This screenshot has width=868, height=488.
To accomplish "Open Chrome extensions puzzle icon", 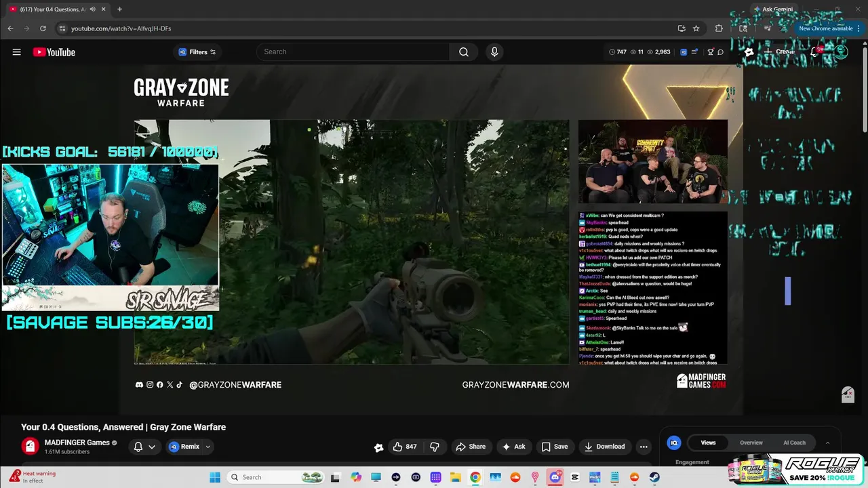I will [x=719, y=28].
